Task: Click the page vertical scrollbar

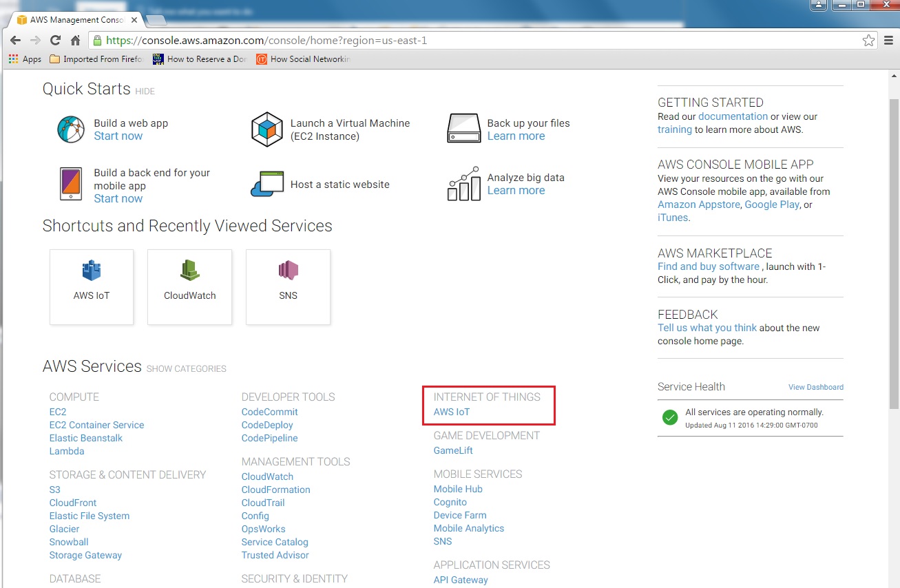Action: 894,255
